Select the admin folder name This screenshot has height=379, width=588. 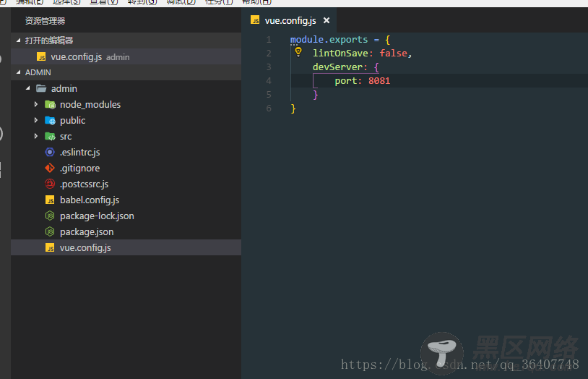64,89
